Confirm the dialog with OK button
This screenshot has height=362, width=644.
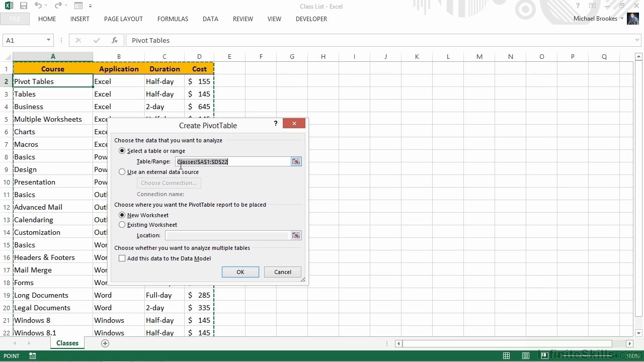(240, 272)
